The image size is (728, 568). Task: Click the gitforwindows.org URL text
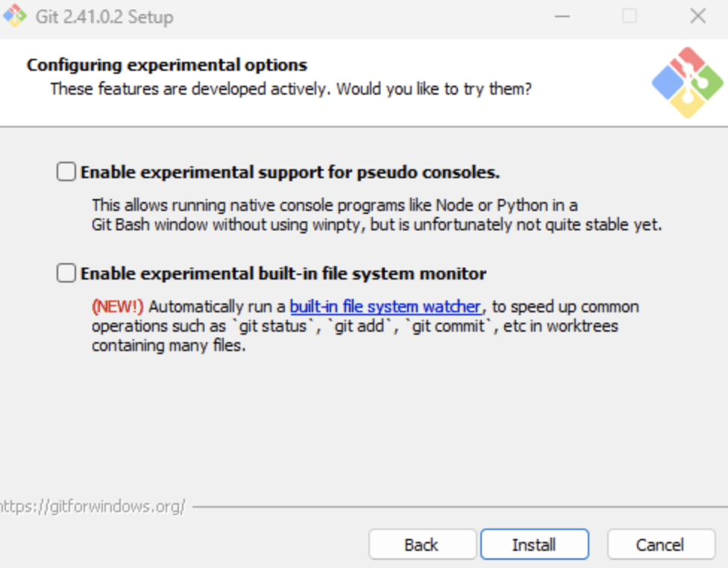(92, 506)
